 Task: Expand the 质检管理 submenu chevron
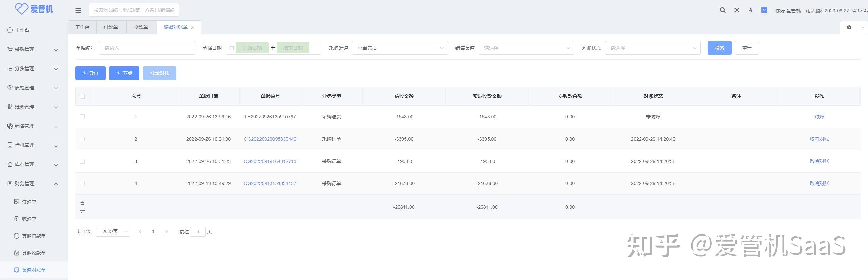tap(56, 88)
